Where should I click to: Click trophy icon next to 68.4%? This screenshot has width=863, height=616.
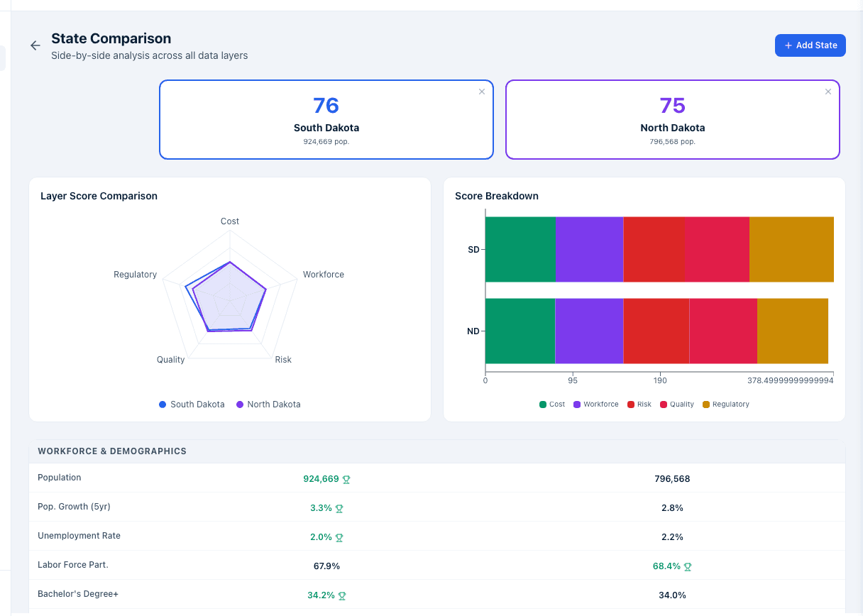(x=688, y=567)
